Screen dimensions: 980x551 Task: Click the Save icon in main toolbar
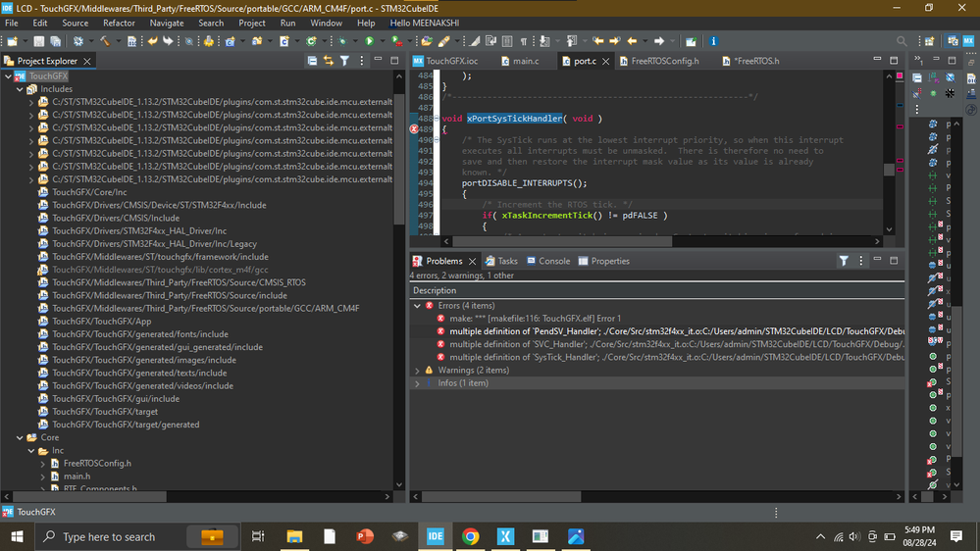tap(39, 41)
